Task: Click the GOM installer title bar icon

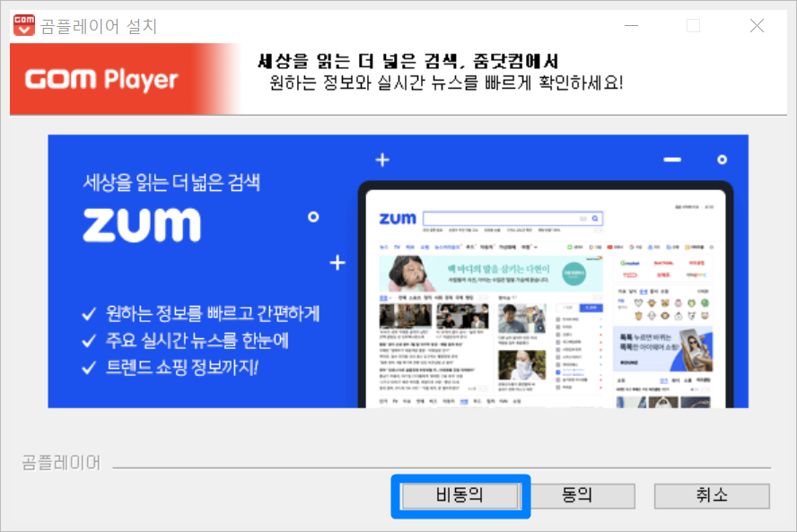Action: click(x=24, y=25)
